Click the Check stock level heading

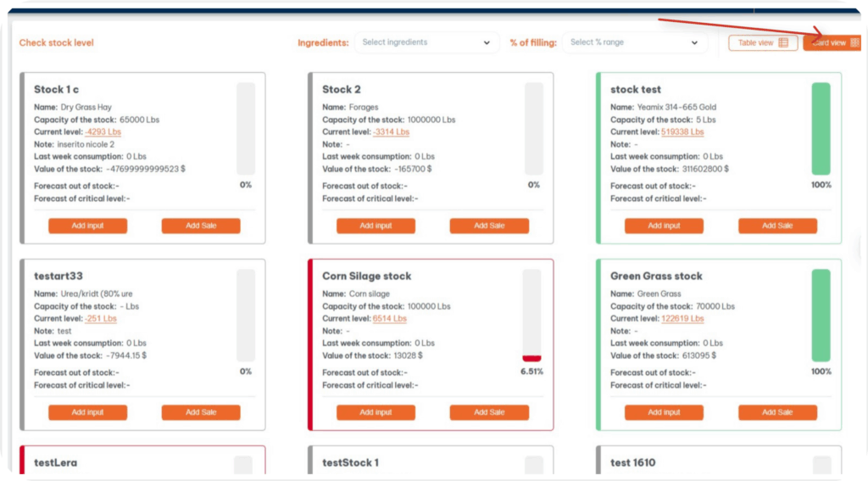coord(57,42)
